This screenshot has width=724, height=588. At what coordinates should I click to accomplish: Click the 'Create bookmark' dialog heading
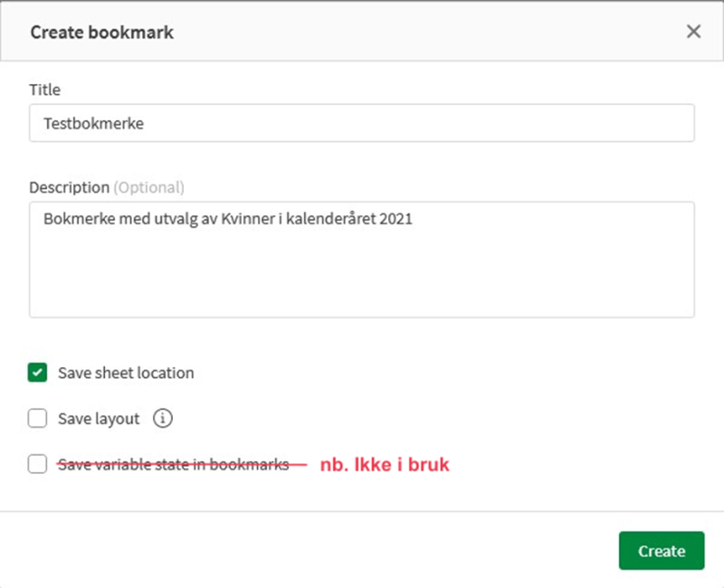click(102, 33)
